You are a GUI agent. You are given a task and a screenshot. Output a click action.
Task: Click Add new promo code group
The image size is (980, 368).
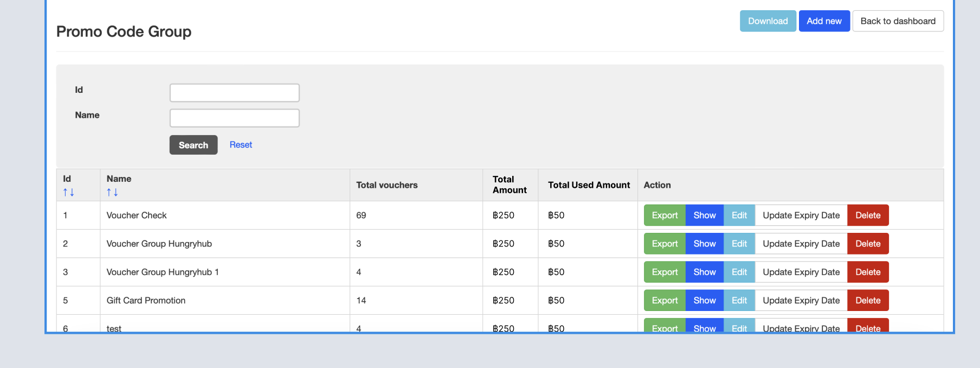coord(824,21)
